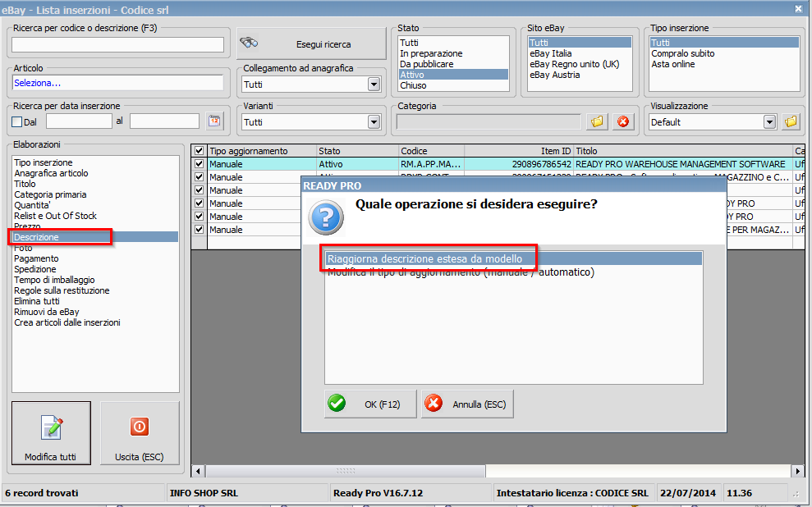Screen dimensions: 812x507
Task: Toggle the Dal date checkbox
Action: pyautogui.click(x=17, y=122)
